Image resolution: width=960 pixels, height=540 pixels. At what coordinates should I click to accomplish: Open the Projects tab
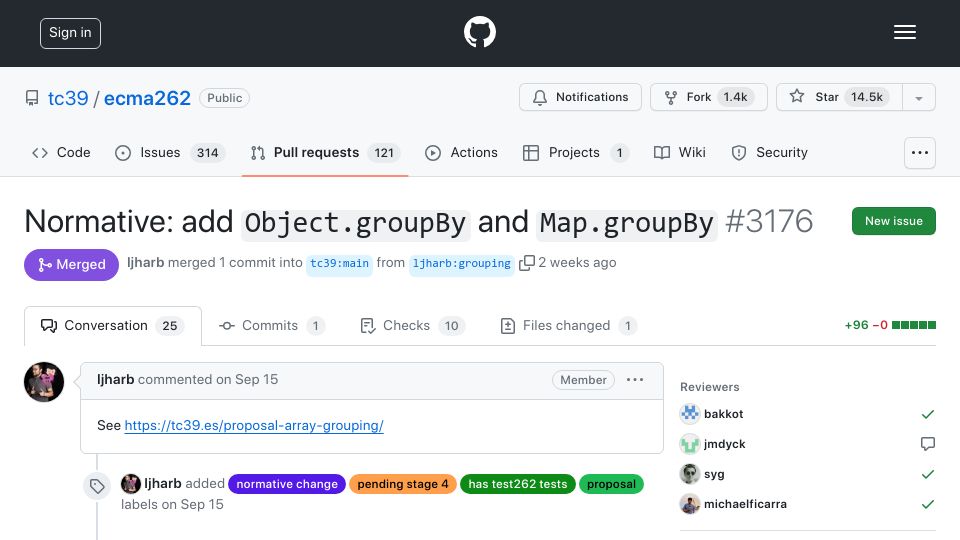point(576,152)
